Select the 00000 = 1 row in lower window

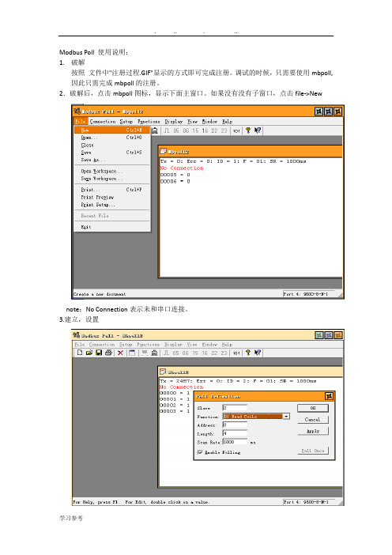[175, 393]
